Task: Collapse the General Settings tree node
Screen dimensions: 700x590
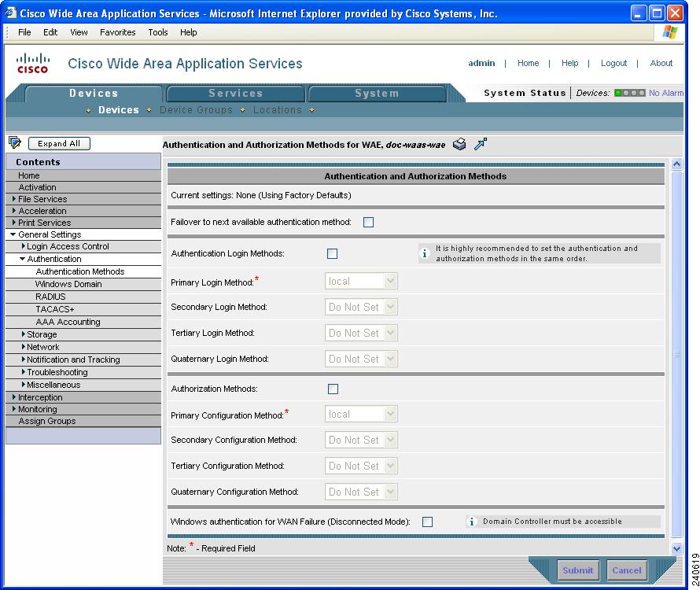Action: [13, 234]
